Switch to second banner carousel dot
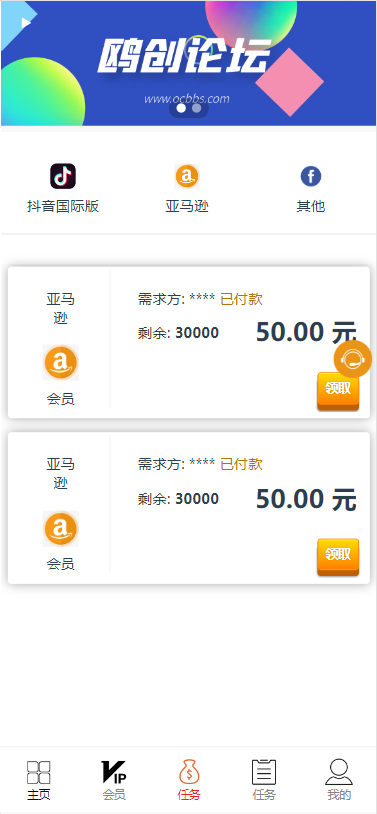The image size is (377, 814). [196, 108]
